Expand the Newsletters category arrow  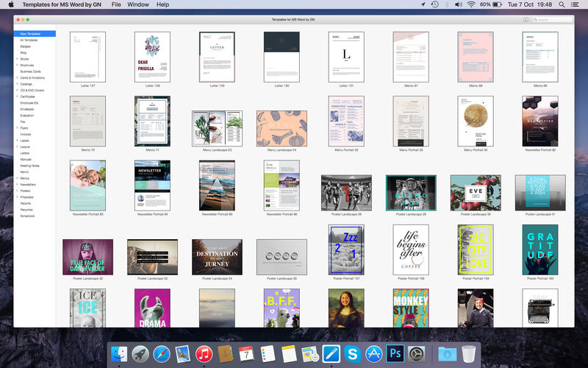coord(17,185)
